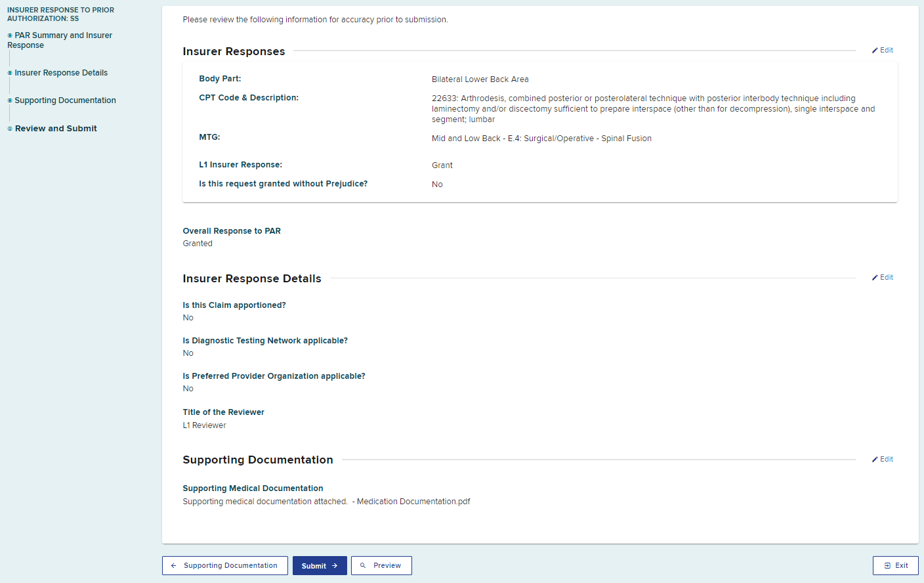The image size is (924, 583).
Task: Edit the Supporting Documentation section
Action: [886, 460]
